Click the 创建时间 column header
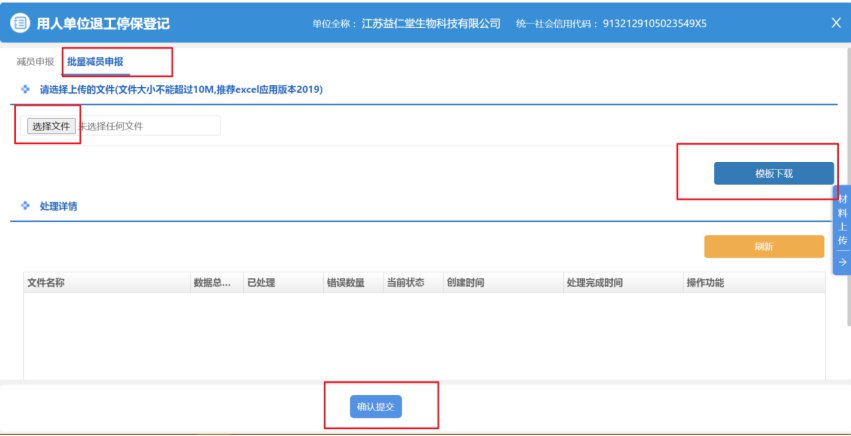The image size is (851, 436). pyautogui.click(x=465, y=283)
